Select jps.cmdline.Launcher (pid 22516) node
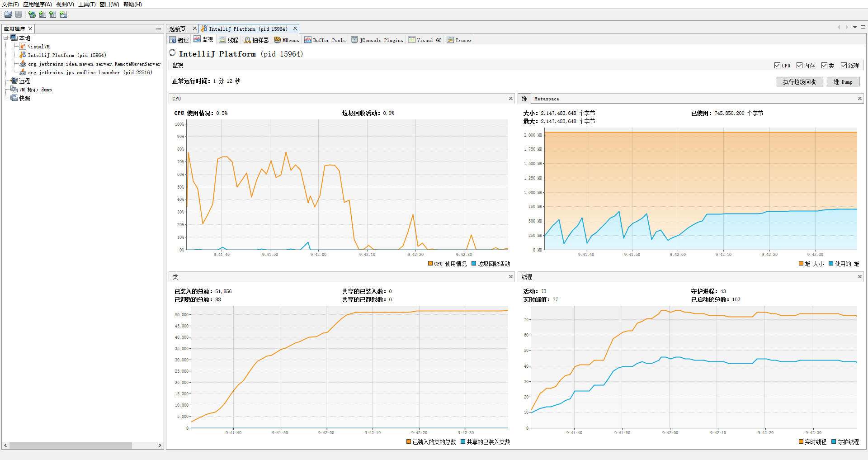The height and width of the screenshot is (460, 868). tap(90, 72)
